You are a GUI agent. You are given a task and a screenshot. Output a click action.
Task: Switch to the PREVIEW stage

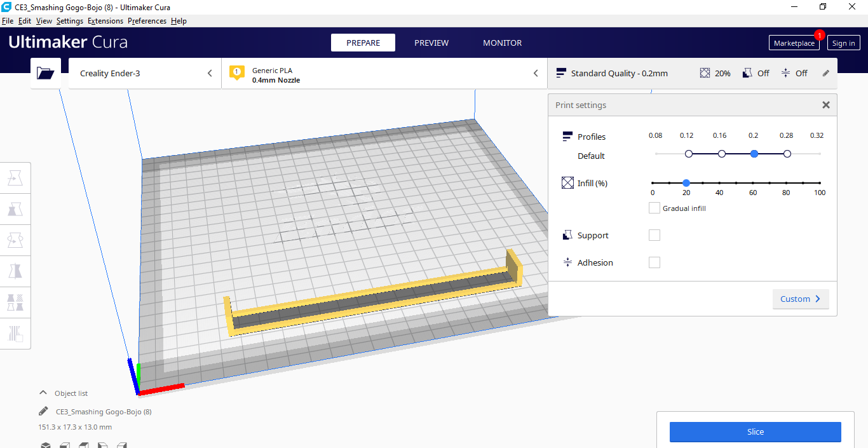click(431, 43)
